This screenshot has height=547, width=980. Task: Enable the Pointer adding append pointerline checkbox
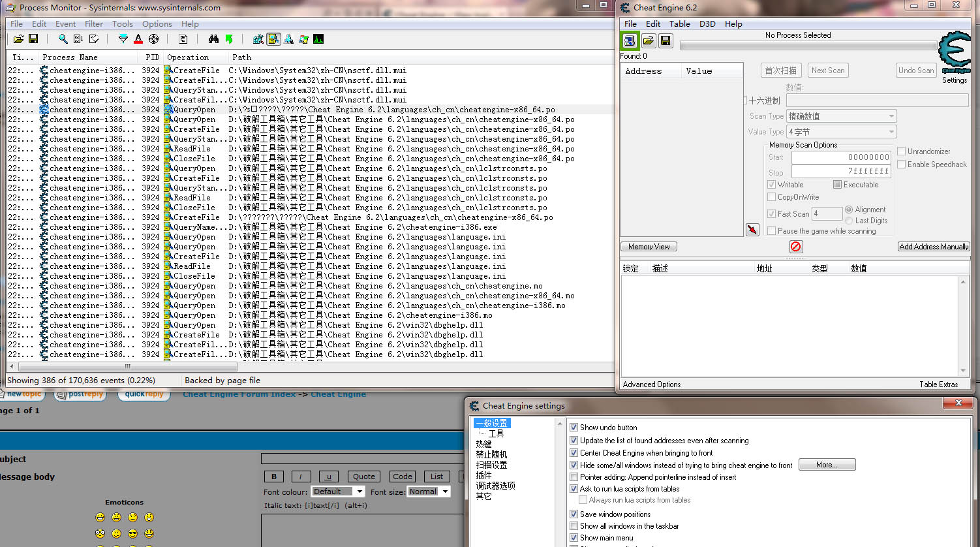click(574, 477)
